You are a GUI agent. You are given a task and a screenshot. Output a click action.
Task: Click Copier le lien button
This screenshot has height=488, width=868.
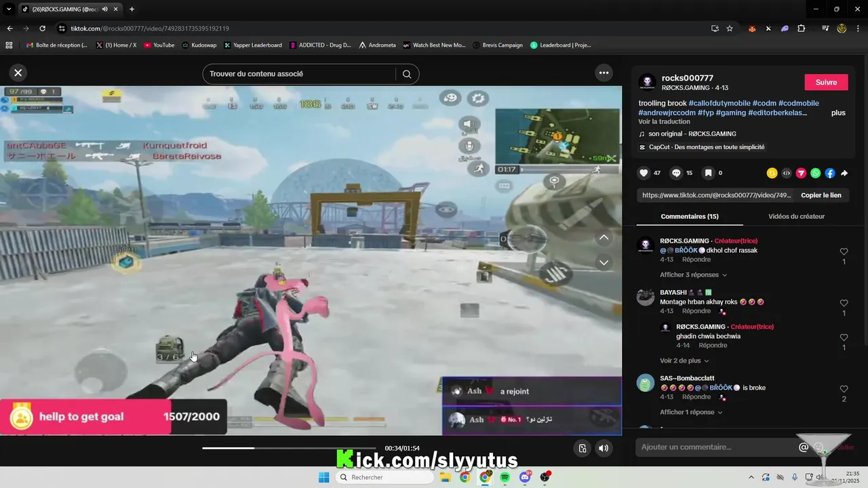coord(821,195)
